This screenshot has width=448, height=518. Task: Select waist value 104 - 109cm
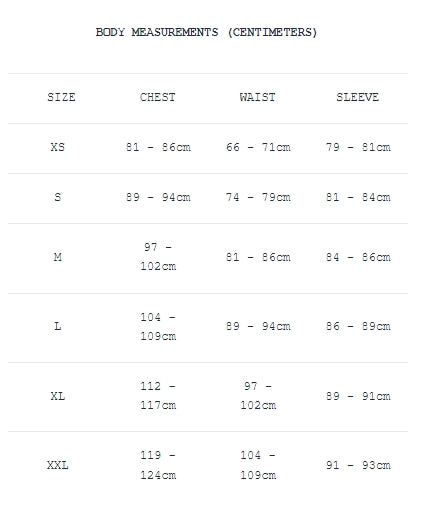point(258,465)
